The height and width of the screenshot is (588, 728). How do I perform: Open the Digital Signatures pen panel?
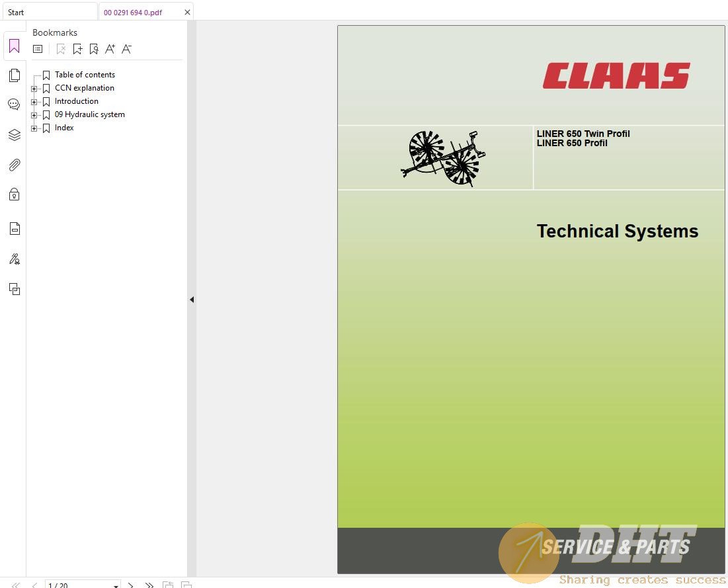coord(15,259)
